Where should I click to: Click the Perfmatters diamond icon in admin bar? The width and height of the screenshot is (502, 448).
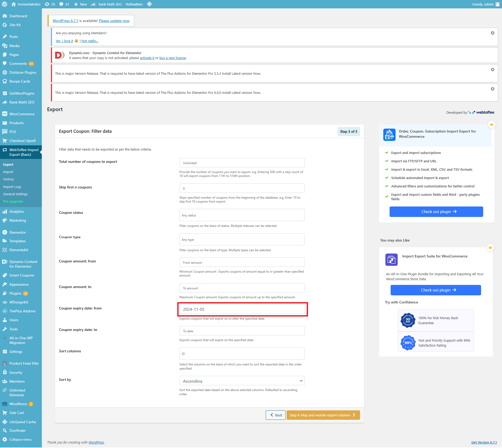pos(149,4)
